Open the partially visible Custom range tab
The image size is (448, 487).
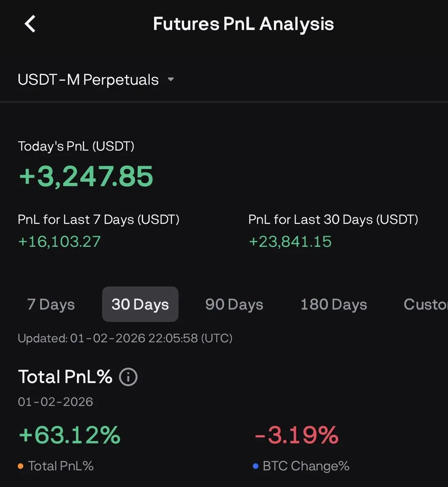pos(425,304)
